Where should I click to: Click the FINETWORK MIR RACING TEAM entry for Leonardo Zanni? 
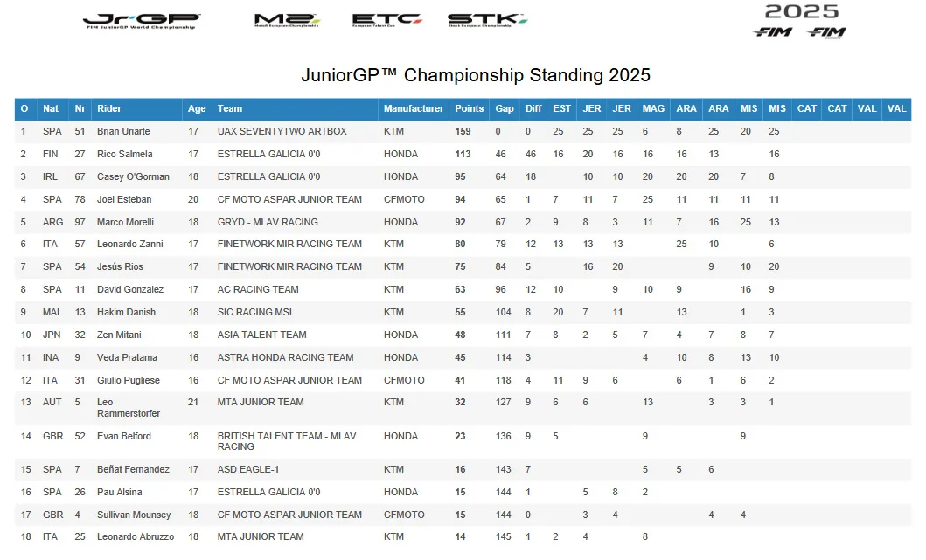coord(289,245)
